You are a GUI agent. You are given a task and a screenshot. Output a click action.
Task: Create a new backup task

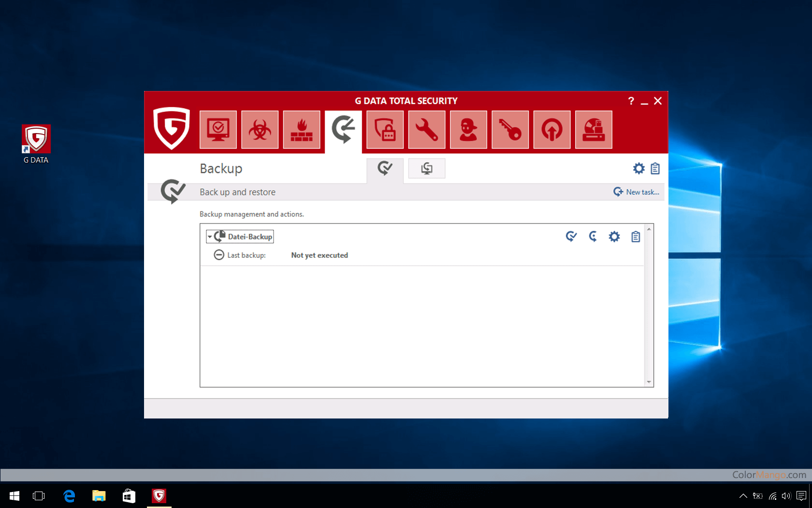[x=636, y=192]
